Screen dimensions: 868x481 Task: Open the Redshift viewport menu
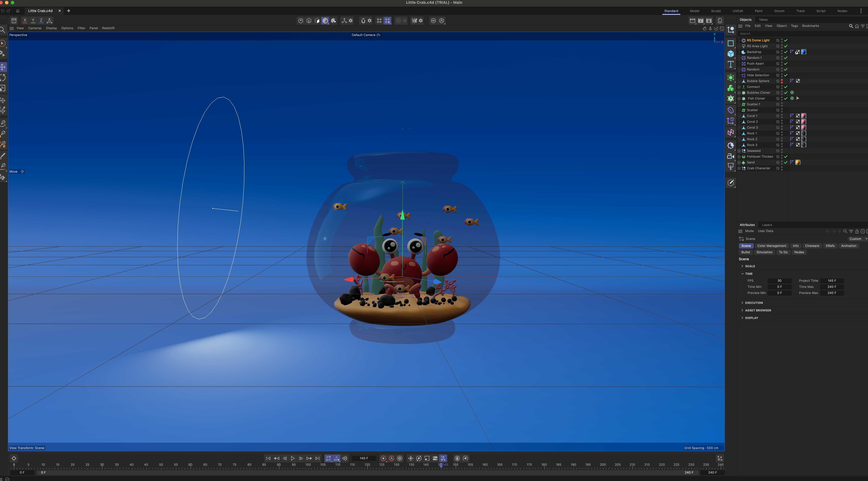click(x=108, y=28)
